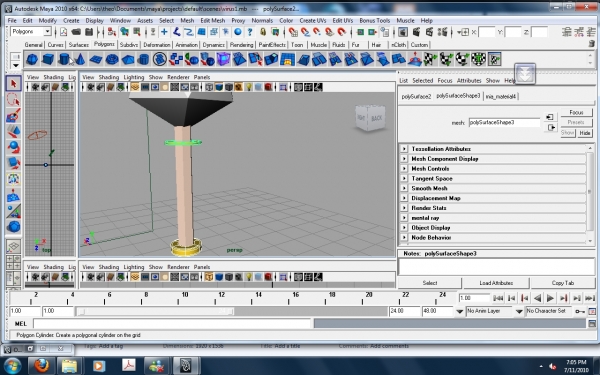Click the Windows Media Player taskbar icon

pyautogui.click(x=98, y=366)
